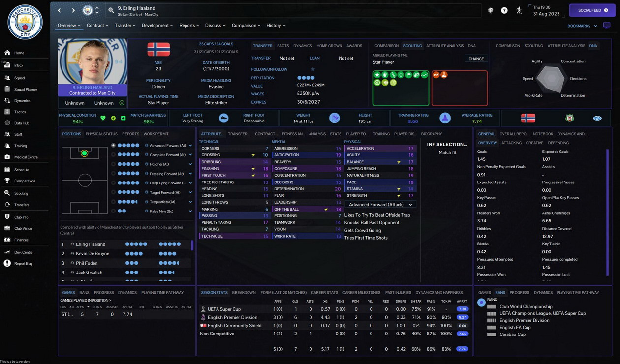Select the Trequartista radio button
Image resolution: width=620 pixels, height=364 pixels.
coord(114,202)
